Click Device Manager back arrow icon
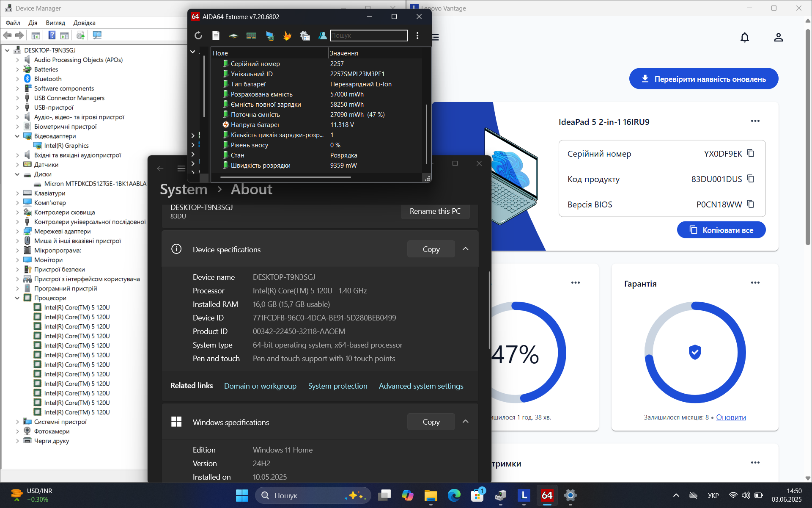 [x=7, y=35]
